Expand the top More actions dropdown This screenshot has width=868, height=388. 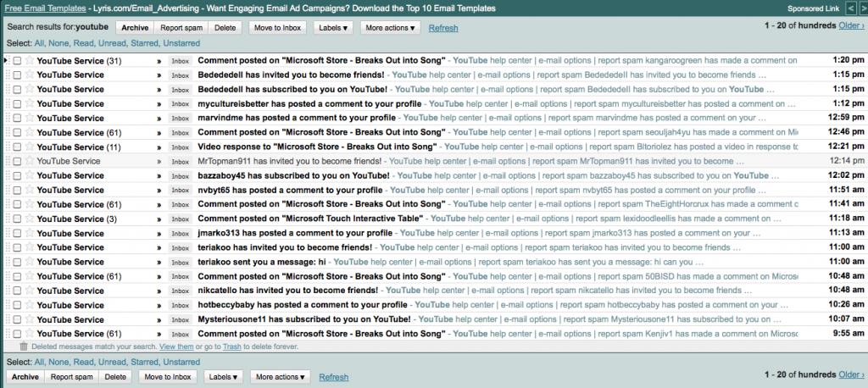click(391, 27)
